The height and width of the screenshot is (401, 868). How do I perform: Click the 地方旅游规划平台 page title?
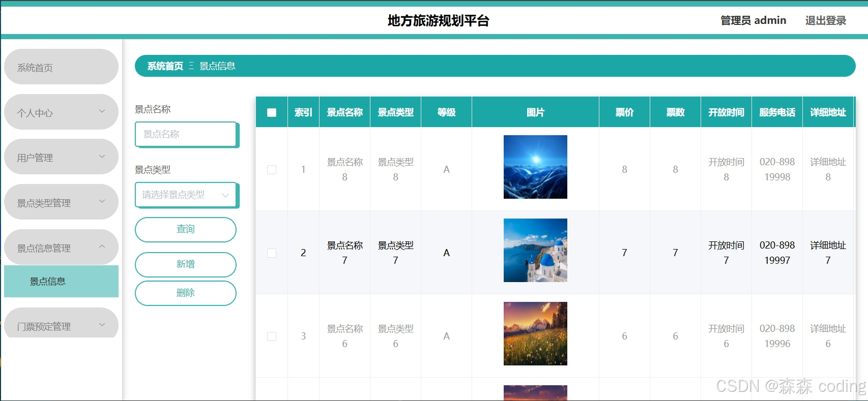(x=438, y=20)
